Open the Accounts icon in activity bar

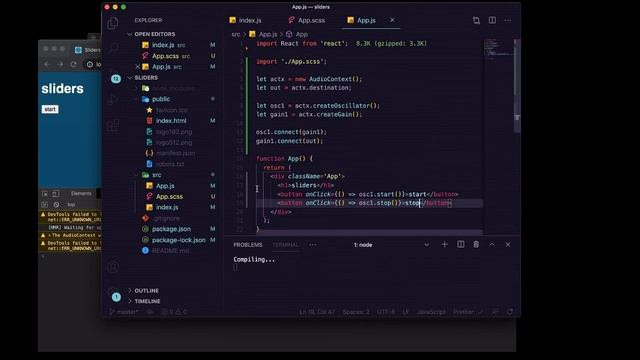tap(113, 267)
